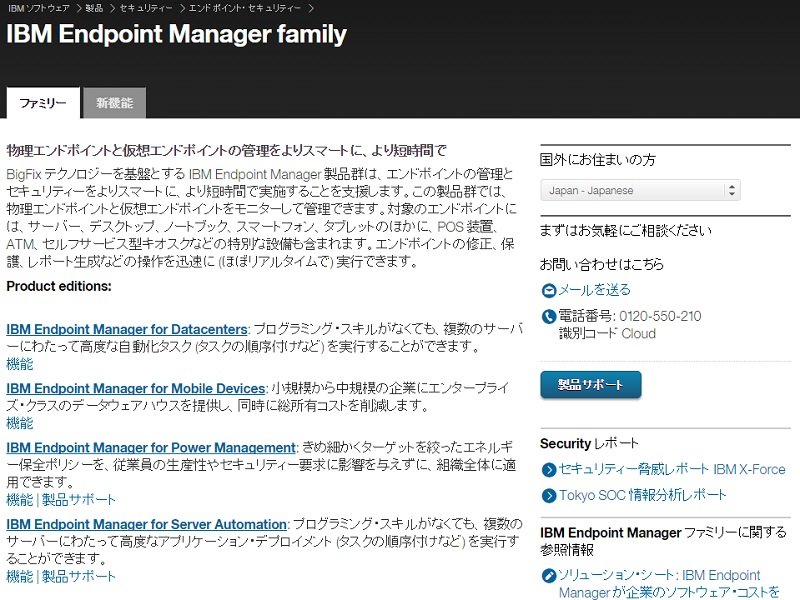The image size is (800, 600).
Task: Click 機能 link under Server Automation edition
Action: point(19,577)
